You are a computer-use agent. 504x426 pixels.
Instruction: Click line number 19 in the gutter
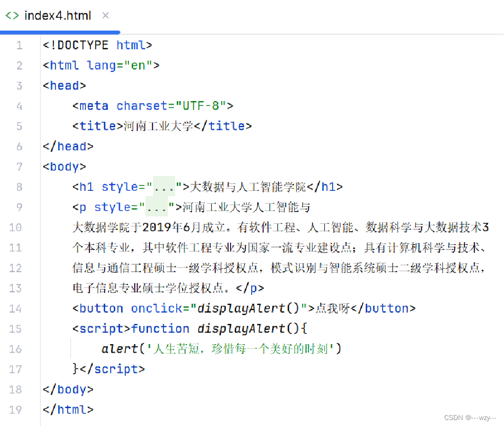tap(15, 410)
